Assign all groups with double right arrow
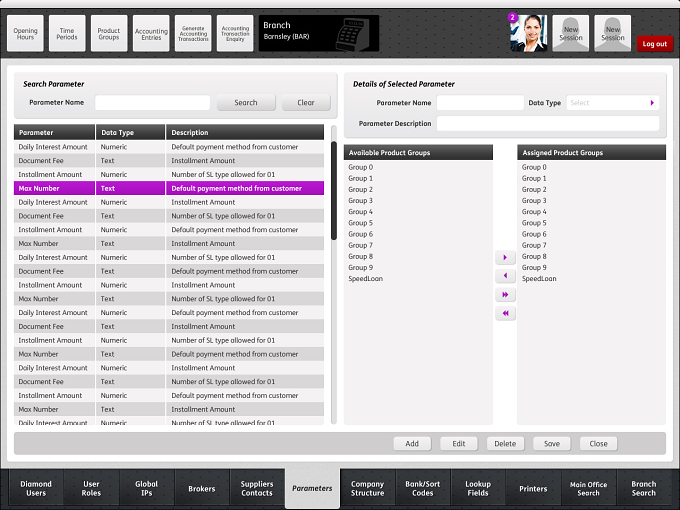The height and width of the screenshot is (510, 680). pos(505,294)
